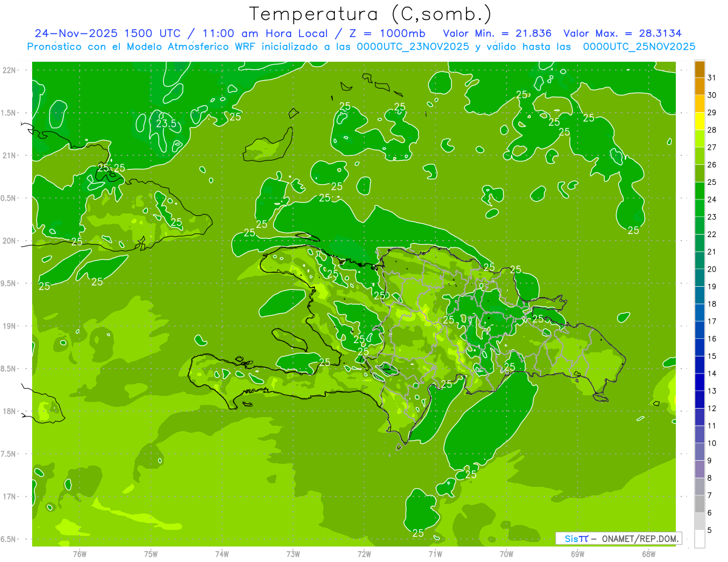Click the color bar label '26'
728x562 pixels.
(x=712, y=165)
